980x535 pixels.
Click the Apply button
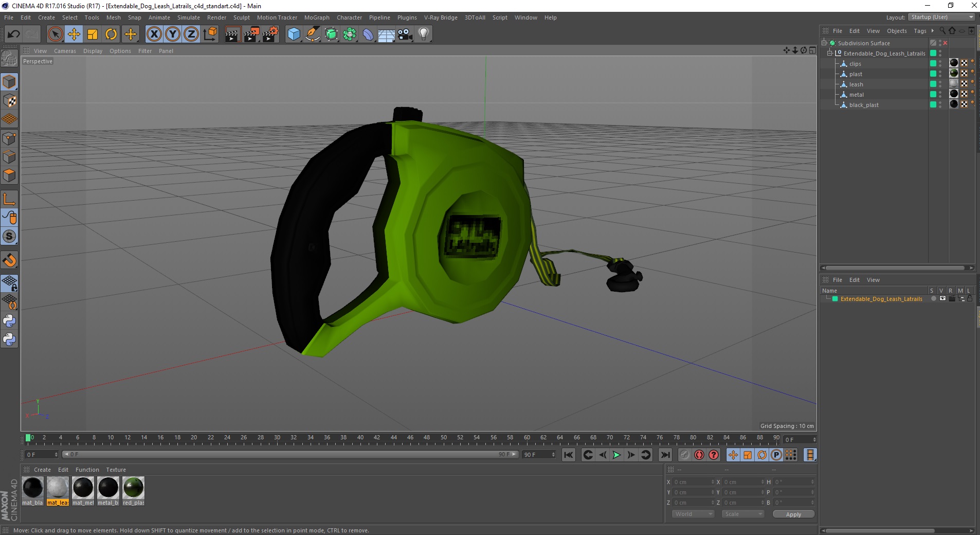(x=793, y=514)
